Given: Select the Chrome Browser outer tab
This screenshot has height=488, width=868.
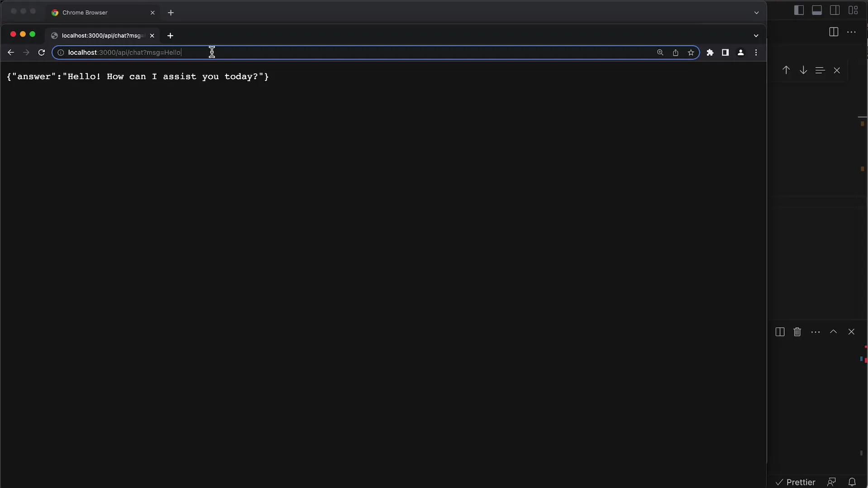Looking at the screenshot, I should (x=103, y=13).
